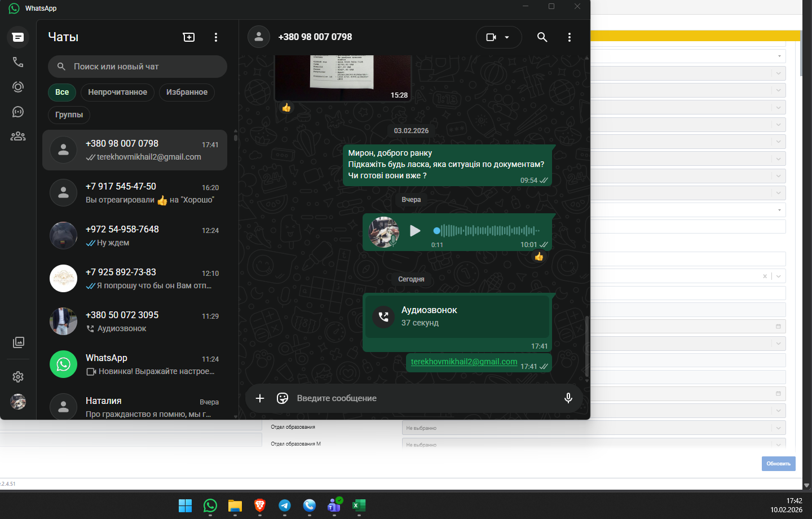Open contact profile picture in chat header
This screenshot has width=812, height=519.
tap(259, 37)
